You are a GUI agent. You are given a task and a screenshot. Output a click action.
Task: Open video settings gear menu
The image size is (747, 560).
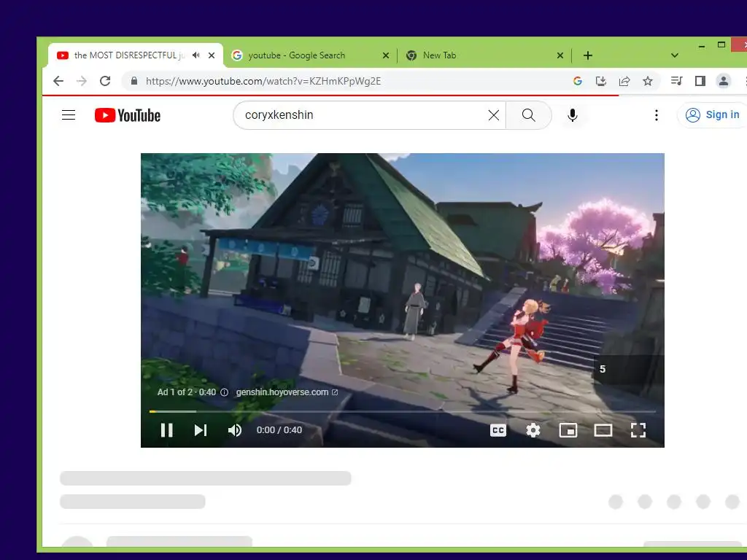(x=533, y=430)
